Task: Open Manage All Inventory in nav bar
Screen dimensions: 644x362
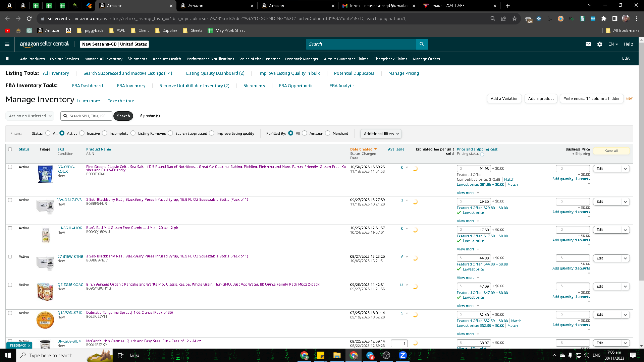Action: pos(103,59)
